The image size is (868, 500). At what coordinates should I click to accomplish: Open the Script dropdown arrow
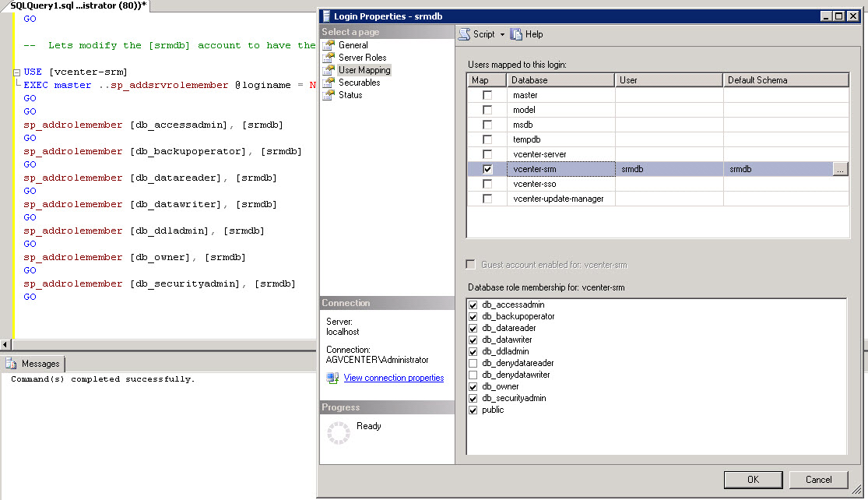(x=503, y=33)
